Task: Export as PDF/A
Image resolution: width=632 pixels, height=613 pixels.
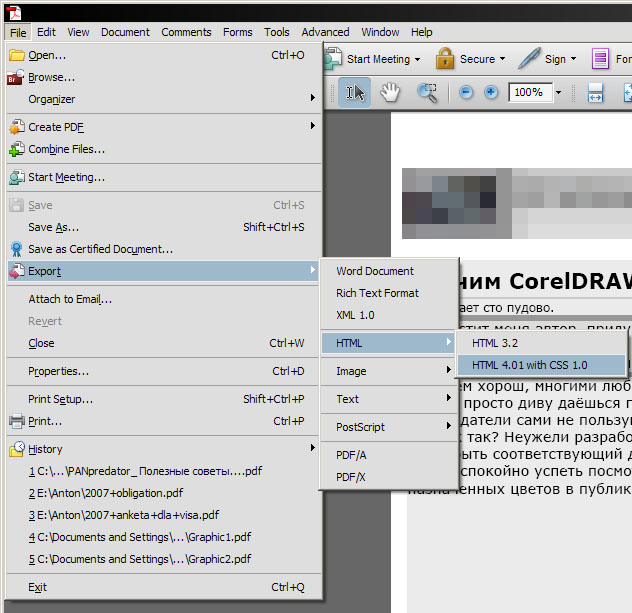Action: pos(389,455)
